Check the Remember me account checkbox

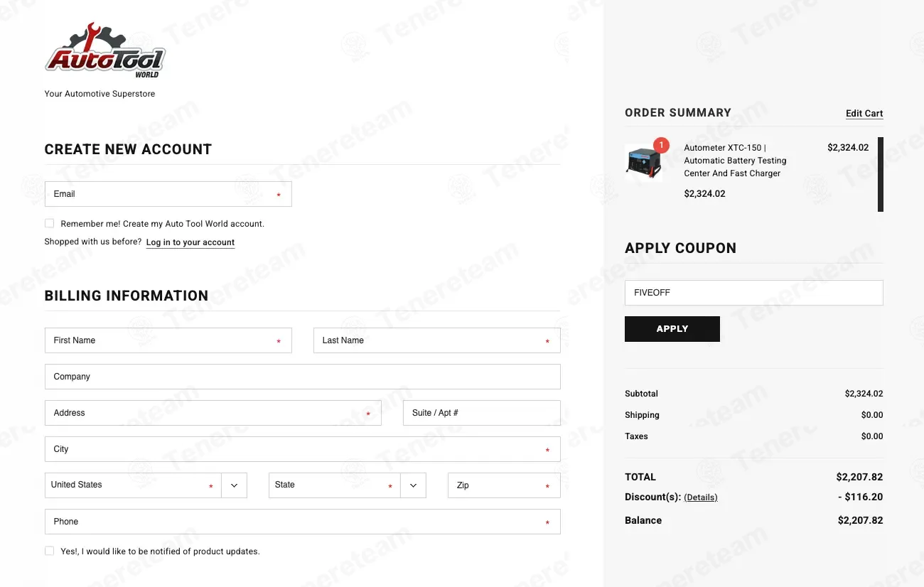49,223
